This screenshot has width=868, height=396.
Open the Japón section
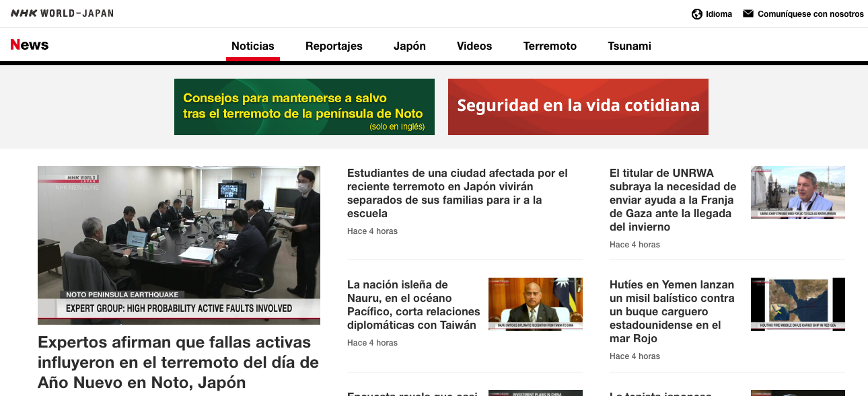410,46
